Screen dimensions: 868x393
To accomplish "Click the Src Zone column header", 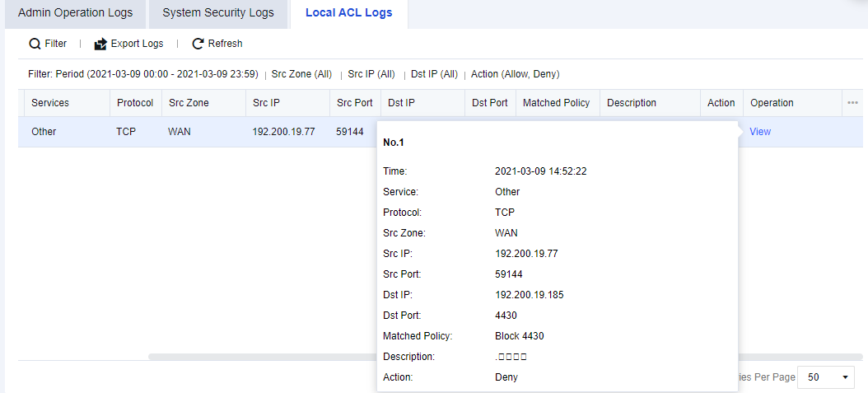I will point(189,103).
